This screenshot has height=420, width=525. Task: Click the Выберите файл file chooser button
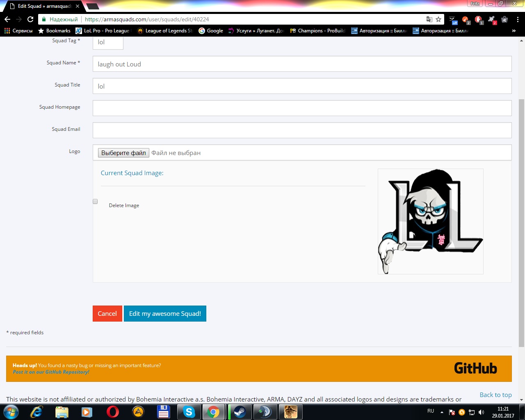click(123, 153)
